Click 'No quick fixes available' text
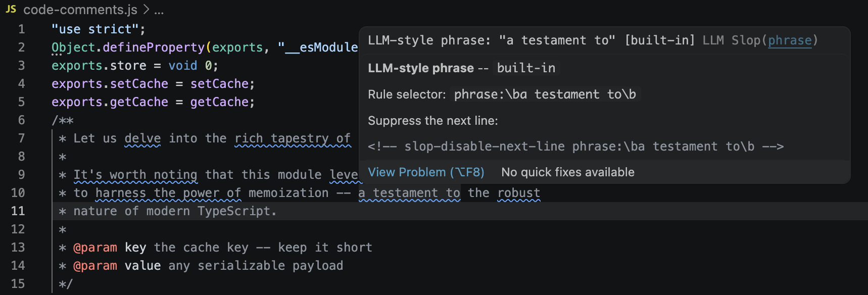This screenshot has height=295, width=868. coord(568,172)
